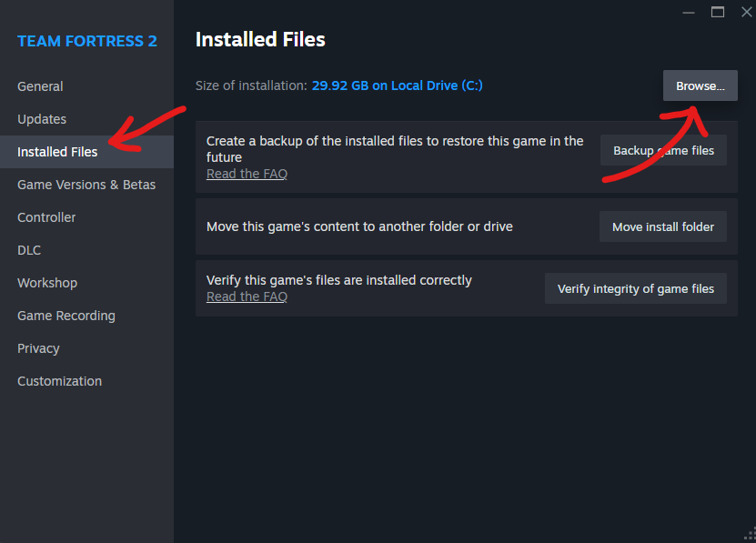Verify integrity of game files
756x543 pixels.
pyautogui.click(x=636, y=288)
